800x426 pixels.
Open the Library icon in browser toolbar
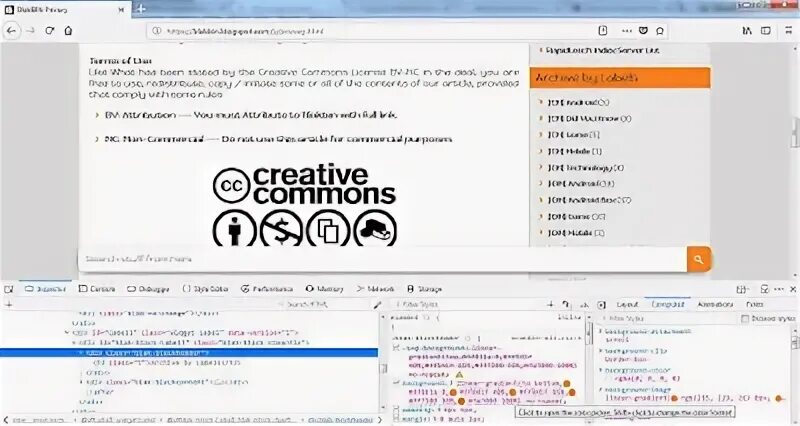point(747,31)
